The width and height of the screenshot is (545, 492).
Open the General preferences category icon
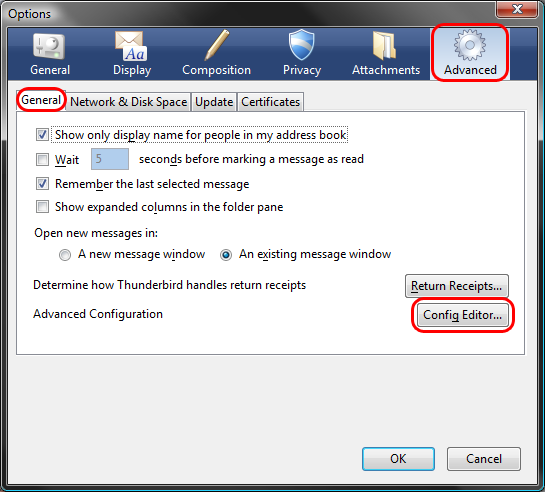pyautogui.click(x=50, y=55)
